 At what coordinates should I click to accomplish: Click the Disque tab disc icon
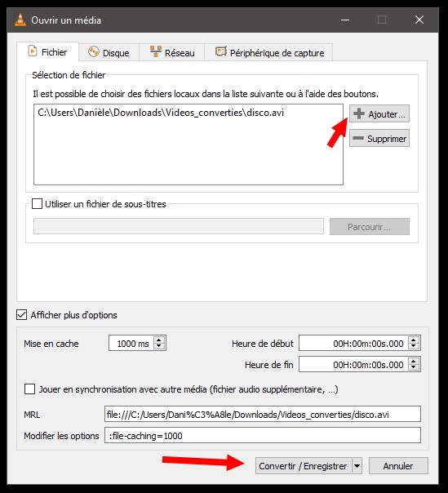(94, 52)
